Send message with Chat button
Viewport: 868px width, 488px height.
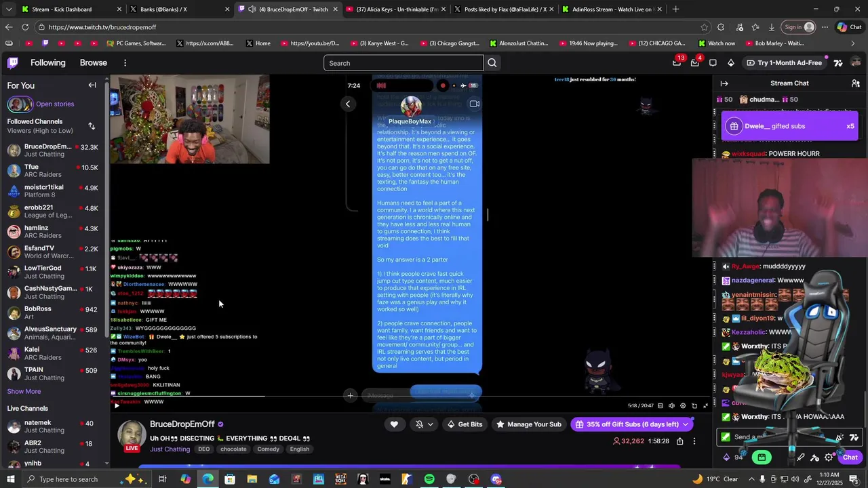(x=850, y=457)
